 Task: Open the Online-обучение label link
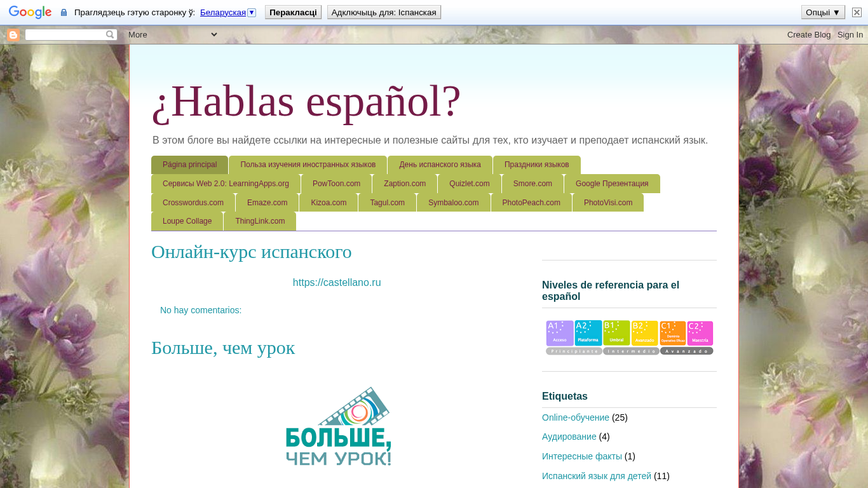click(575, 417)
